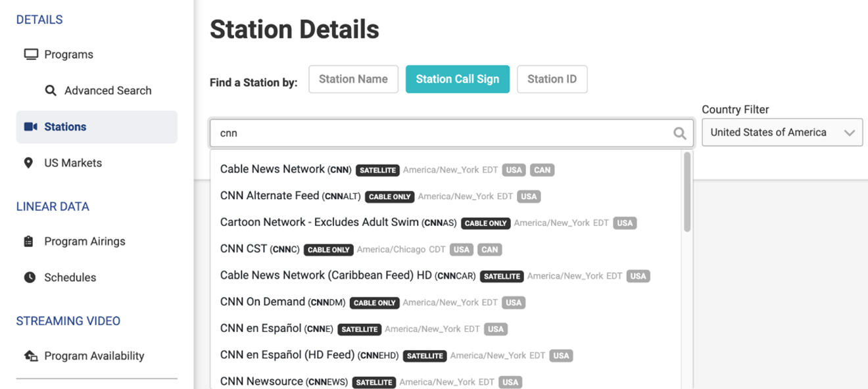
Task: Click the suggestions list scrollbar thumb
Action: coord(687,192)
